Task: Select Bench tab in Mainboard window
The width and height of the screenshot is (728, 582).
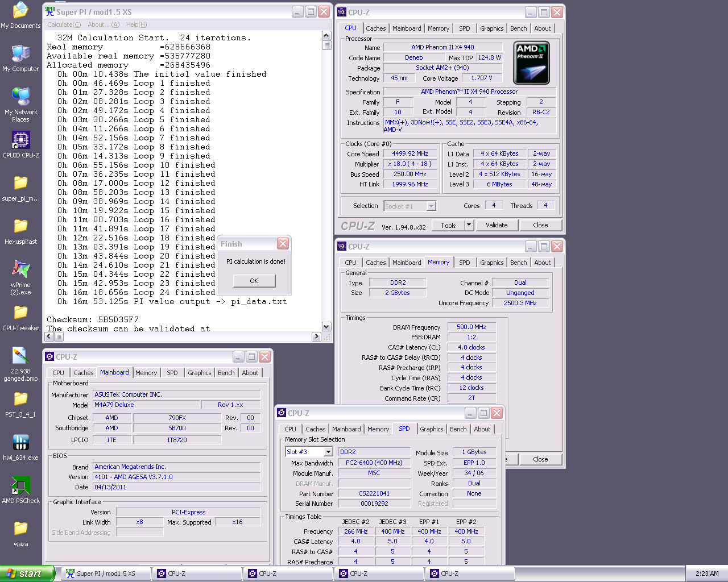Action: point(226,373)
